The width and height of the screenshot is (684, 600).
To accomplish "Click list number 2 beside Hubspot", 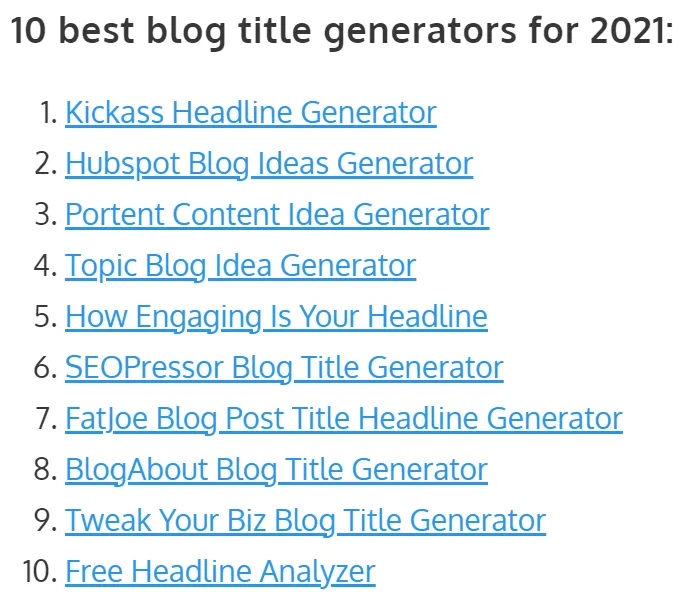I will [x=46, y=163].
